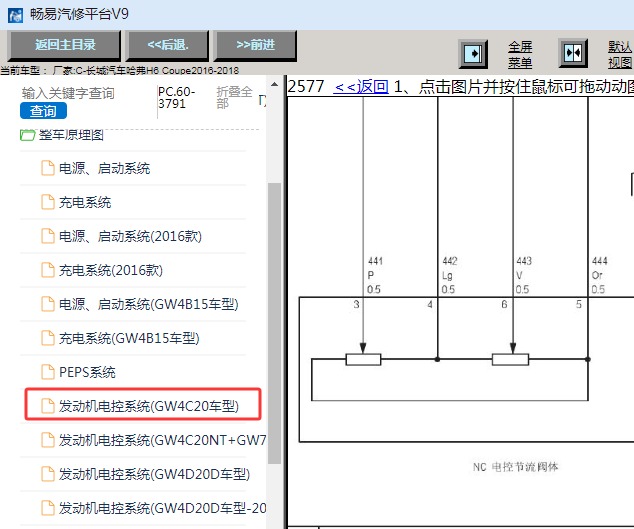This screenshot has width=634, height=529.
Task: Open 充电系统(2016款) entry
Action: coord(111,270)
